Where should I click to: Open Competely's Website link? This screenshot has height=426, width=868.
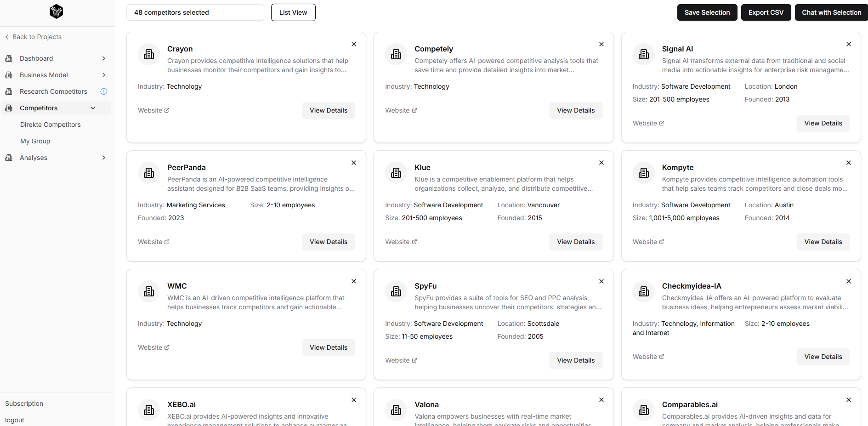tap(401, 110)
